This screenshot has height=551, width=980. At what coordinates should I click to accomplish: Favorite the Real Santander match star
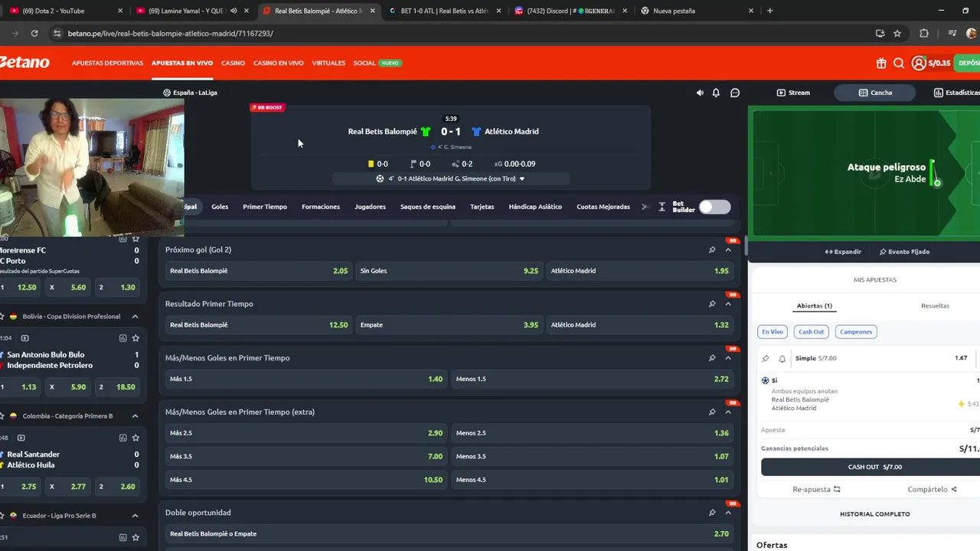click(136, 438)
